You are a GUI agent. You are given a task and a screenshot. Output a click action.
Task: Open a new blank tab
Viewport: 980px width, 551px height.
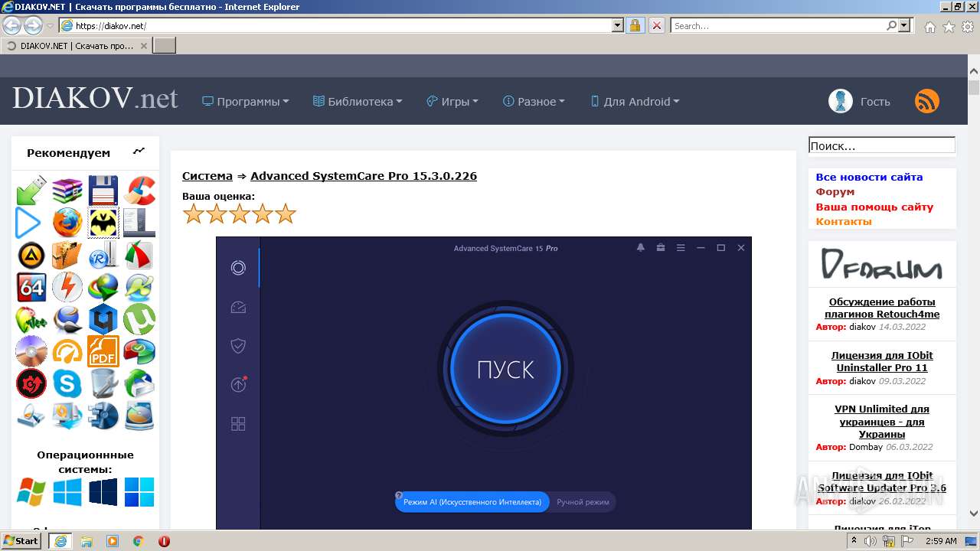pyautogui.click(x=165, y=46)
